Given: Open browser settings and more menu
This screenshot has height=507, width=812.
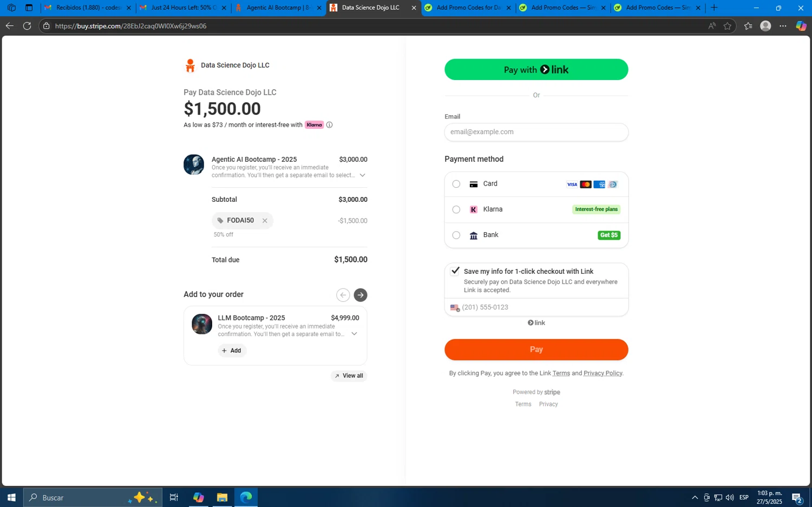Looking at the screenshot, I should coord(783,26).
